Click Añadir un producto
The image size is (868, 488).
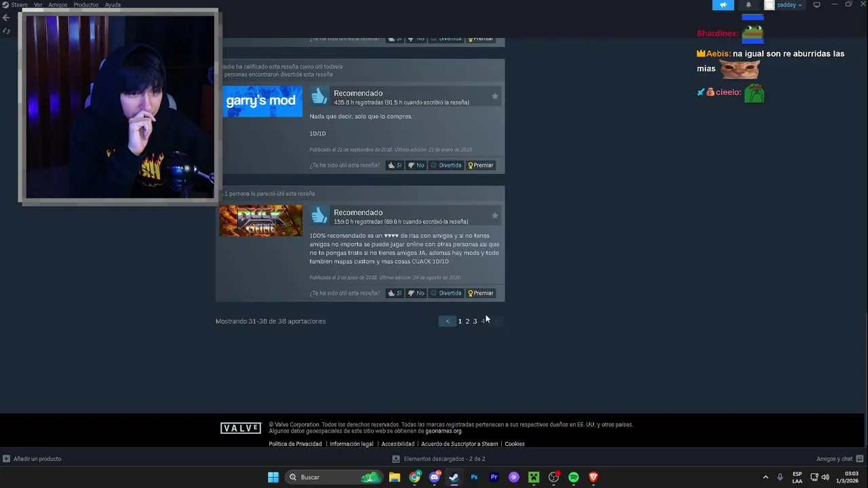[x=32, y=459]
